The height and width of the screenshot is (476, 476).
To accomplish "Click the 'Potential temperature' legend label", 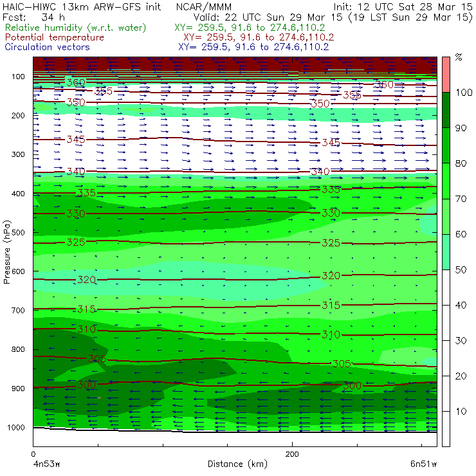I will (x=55, y=37).
